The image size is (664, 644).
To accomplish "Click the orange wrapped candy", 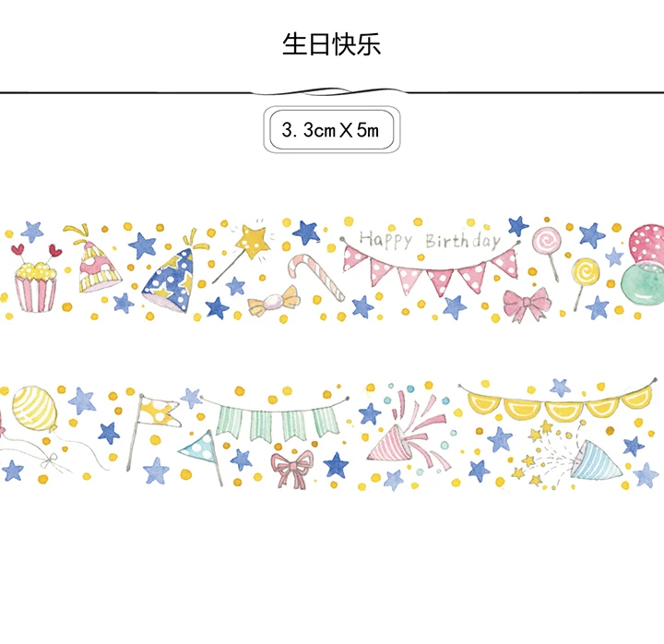I will click(x=274, y=301).
